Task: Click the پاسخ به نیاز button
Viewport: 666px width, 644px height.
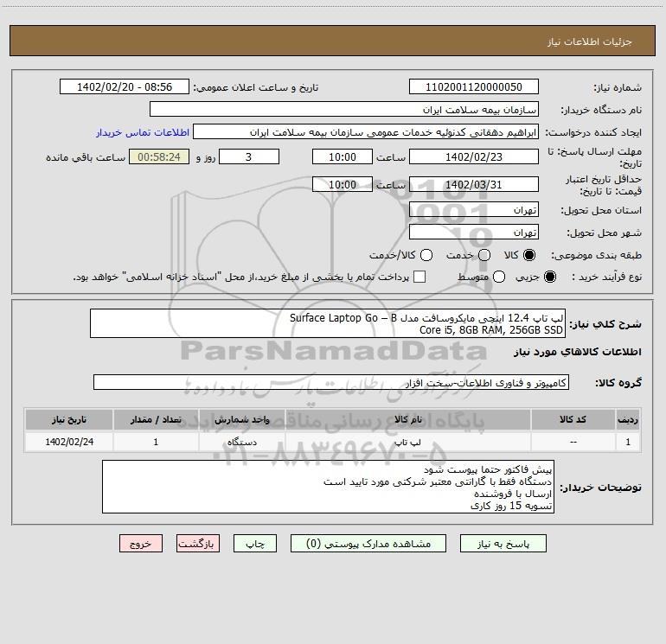Action: pyautogui.click(x=503, y=544)
